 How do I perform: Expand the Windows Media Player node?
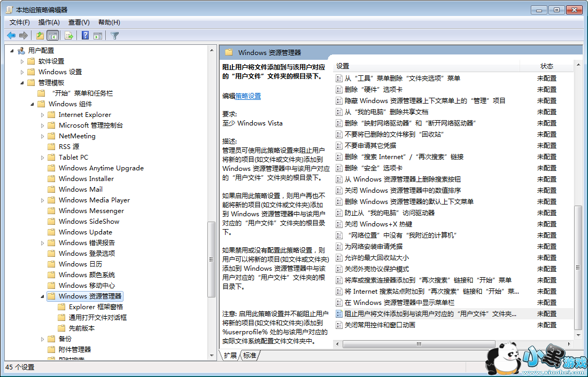point(43,200)
